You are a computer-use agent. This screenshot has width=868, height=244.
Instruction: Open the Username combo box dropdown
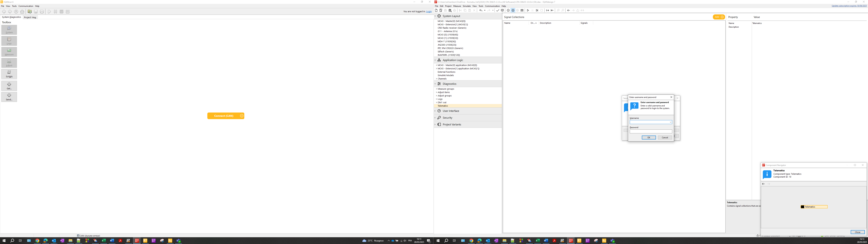pos(670,122)
